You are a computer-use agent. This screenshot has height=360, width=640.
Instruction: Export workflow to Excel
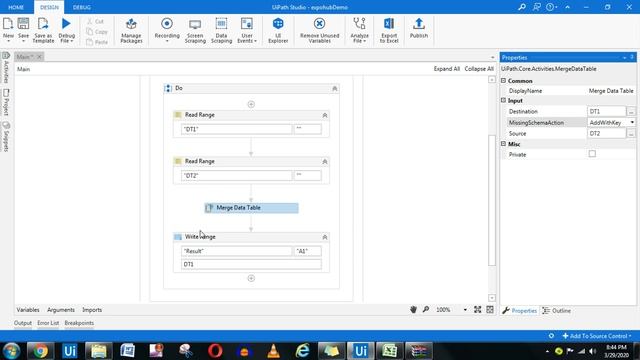point(389,30)
